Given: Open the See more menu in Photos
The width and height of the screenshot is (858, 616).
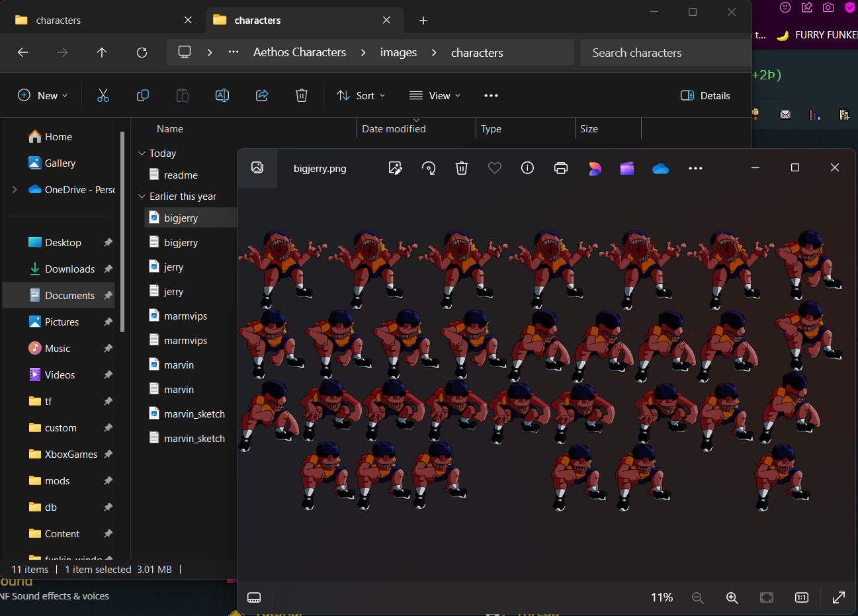Looking at the screenshot, I should click(x=695, y=168).
